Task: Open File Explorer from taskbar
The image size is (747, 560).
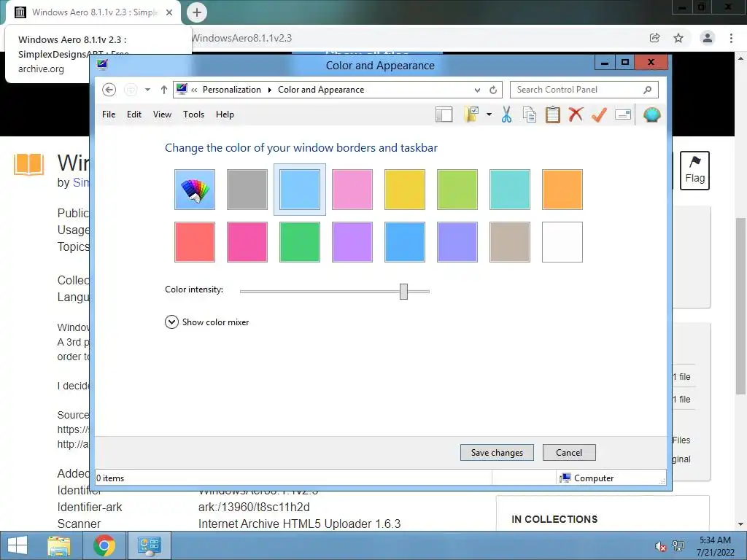Action: [58, 545]
